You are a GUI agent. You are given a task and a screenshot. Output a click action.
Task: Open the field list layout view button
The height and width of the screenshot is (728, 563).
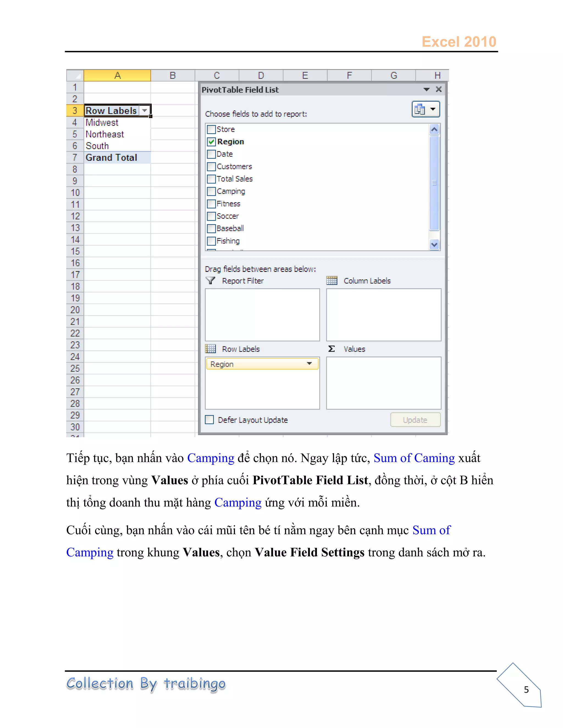pyautogui.click(x=426, y=109)
